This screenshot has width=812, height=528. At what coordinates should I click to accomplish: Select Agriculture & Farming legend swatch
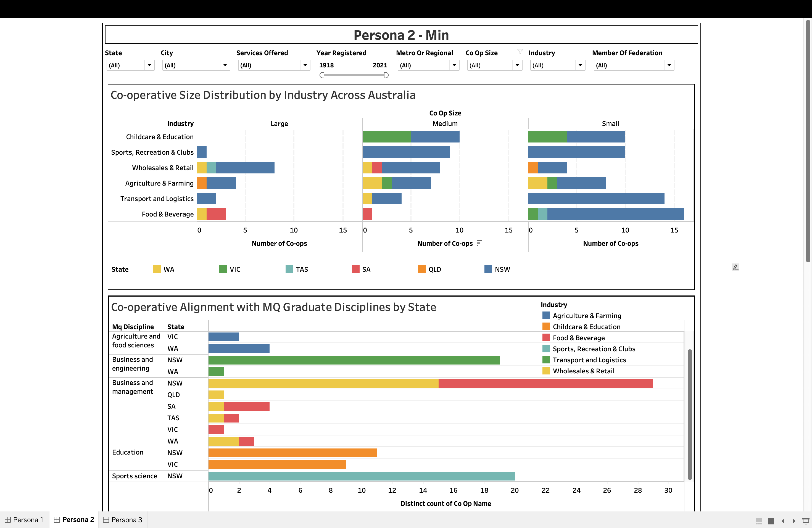click(x=546, y=316)
